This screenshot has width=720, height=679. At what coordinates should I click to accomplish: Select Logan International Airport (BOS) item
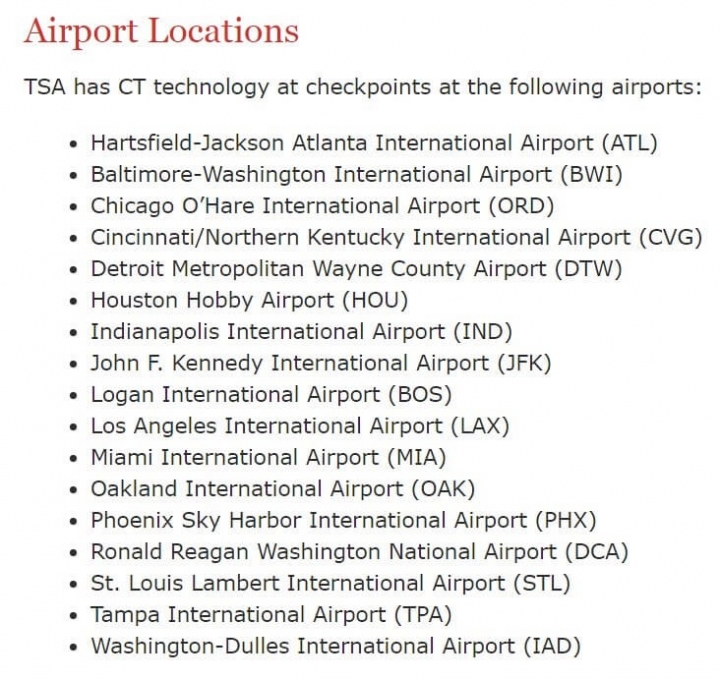pyautogui.click(x=271, y=395)
